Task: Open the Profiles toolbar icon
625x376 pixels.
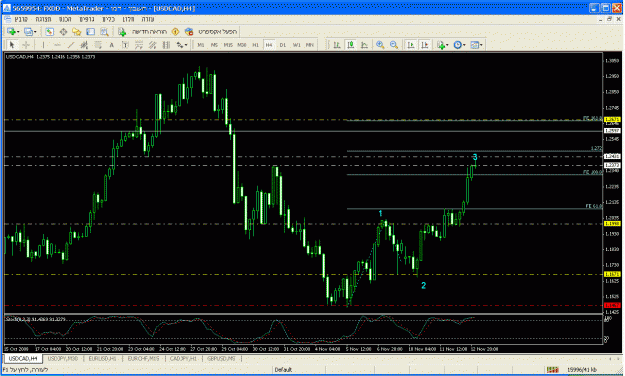Action: pyautogui.click(x=28, y=31)
